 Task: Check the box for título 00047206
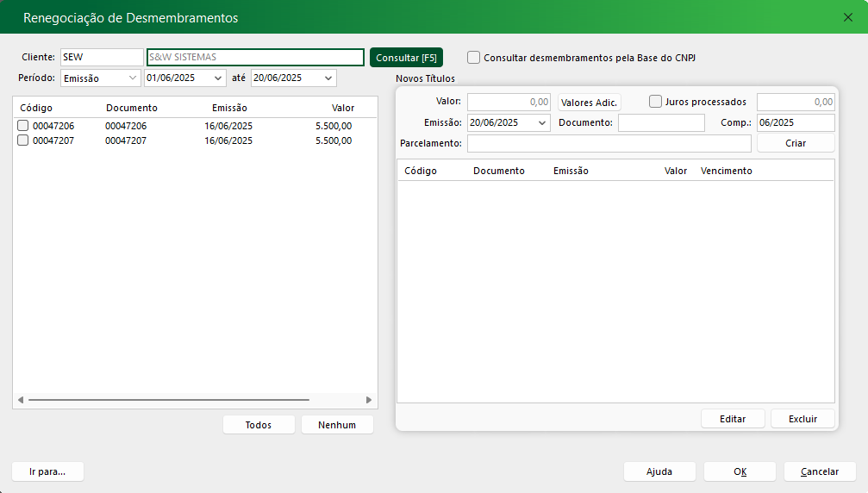tap(23, 127)
